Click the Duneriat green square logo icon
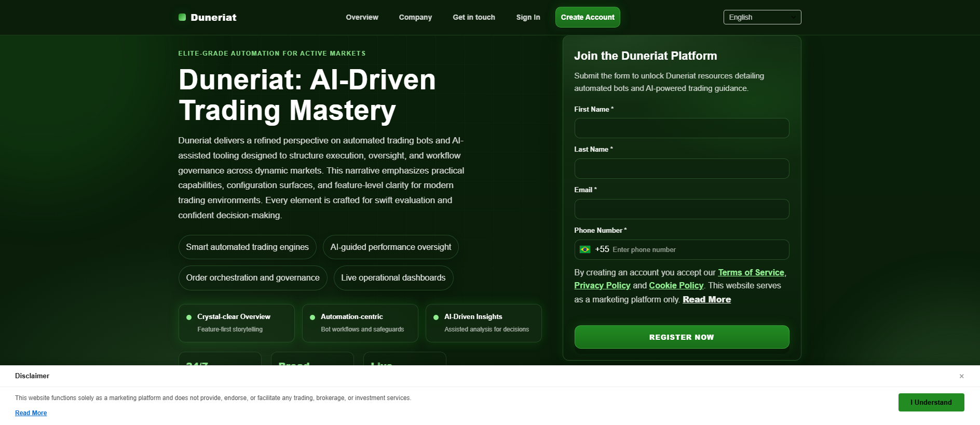The image size is (980, 425). pyautogui.click(x=182, y=17)
